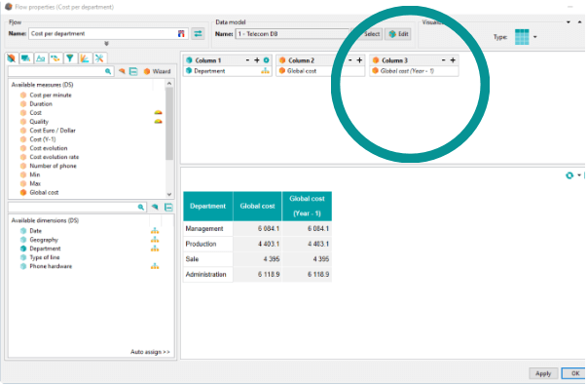Click the Select data model button
This screenshot has width=588, height=385.
pos(368,34)
